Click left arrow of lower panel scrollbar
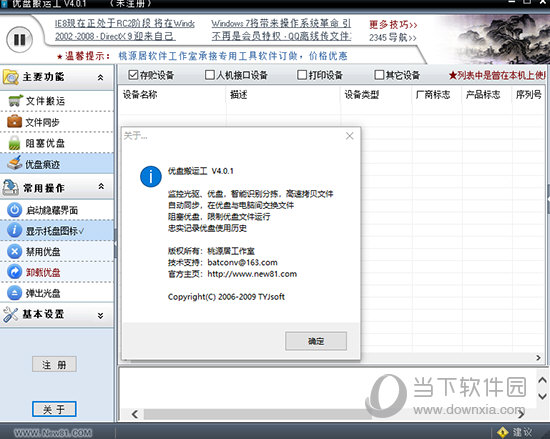This screenshot has height=439, width=550. [x=135, y=414]
